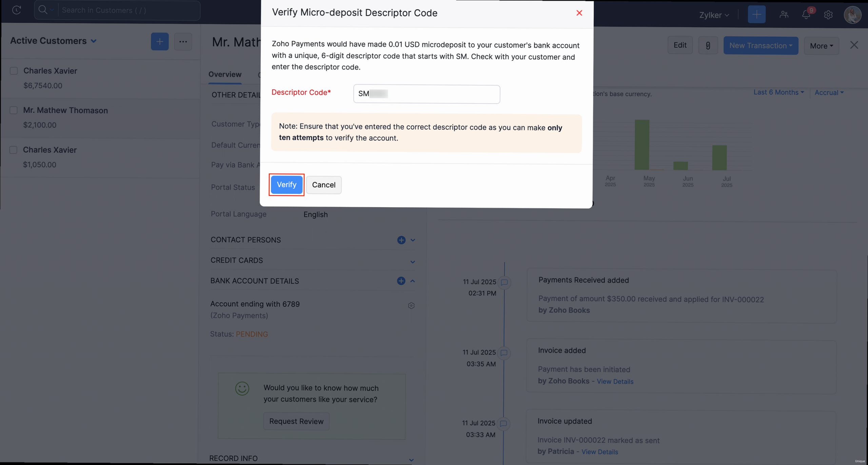Click the blue quick create plus icon
This screenshot has height=465, width=868.
point(756,15)
